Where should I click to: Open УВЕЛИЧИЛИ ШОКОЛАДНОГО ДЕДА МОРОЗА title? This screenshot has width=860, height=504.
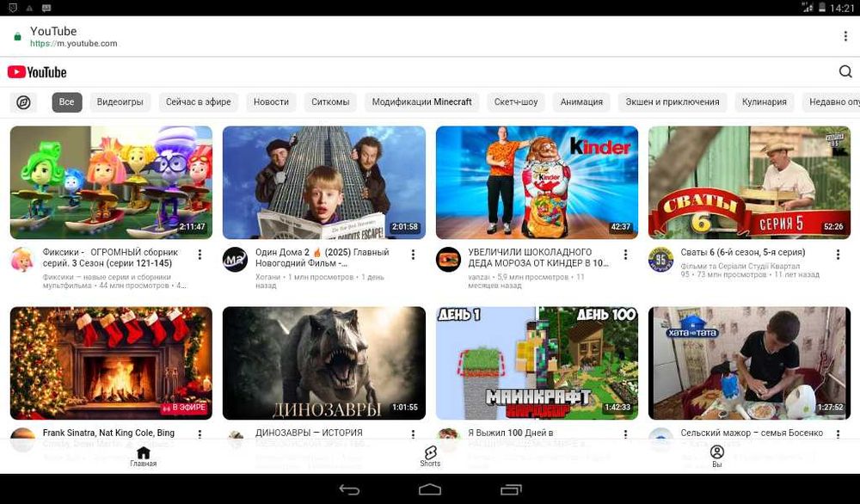538,258
